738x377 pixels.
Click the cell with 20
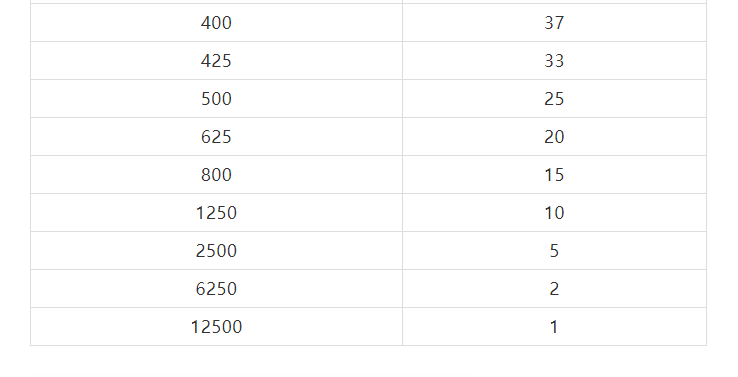click(554, 137)
